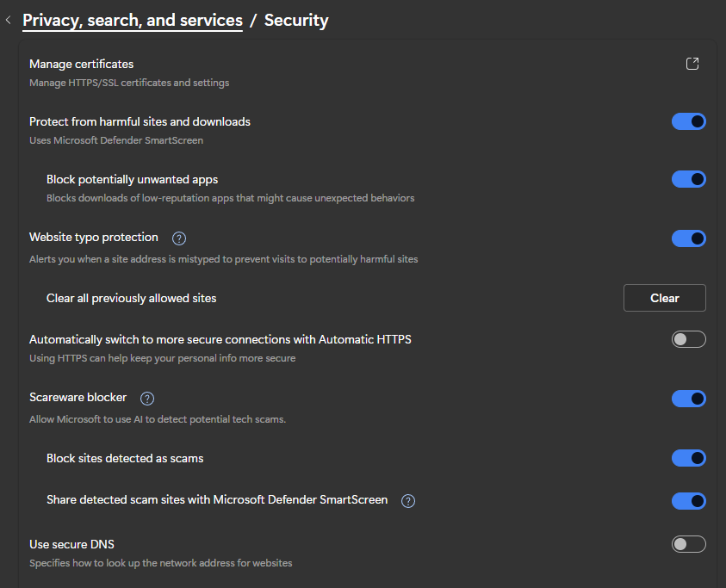The height and width of the screenshot is (588, 726).
Task: Show help for sharing detected scam sites
Action: [x=408, y=501]
